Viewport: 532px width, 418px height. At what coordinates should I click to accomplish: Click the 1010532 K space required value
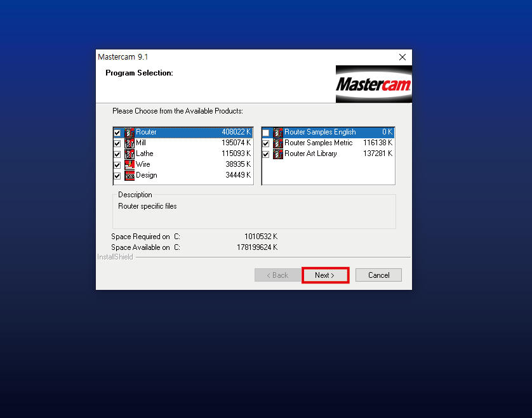pyautogui.click(x=261, y=237)
